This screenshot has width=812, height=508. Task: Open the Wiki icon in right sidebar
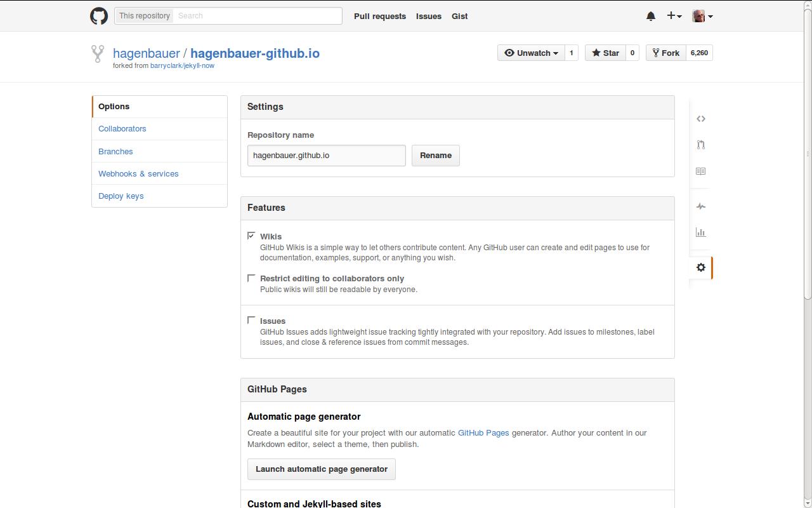click(x=700, y=171)
